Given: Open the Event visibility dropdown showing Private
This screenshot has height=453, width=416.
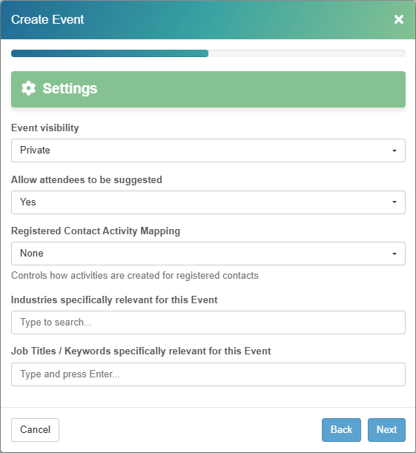Looking at the screenshot, I should coord(208,150).
